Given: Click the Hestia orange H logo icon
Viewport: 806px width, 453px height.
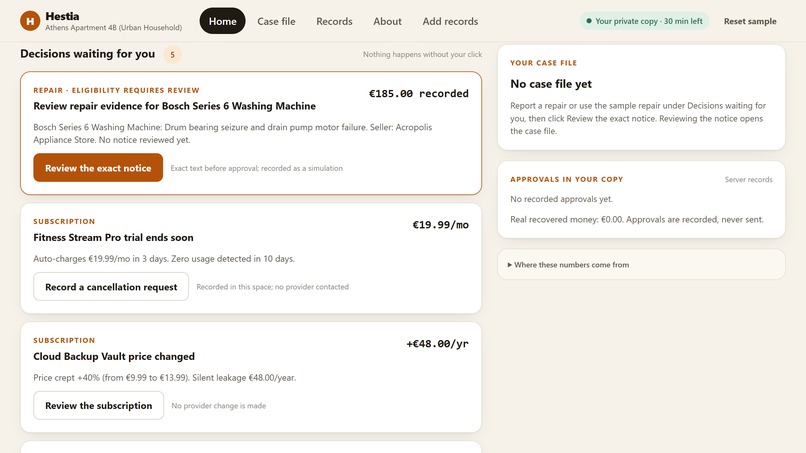Looking at the screenshot, I should click(30, 21).
